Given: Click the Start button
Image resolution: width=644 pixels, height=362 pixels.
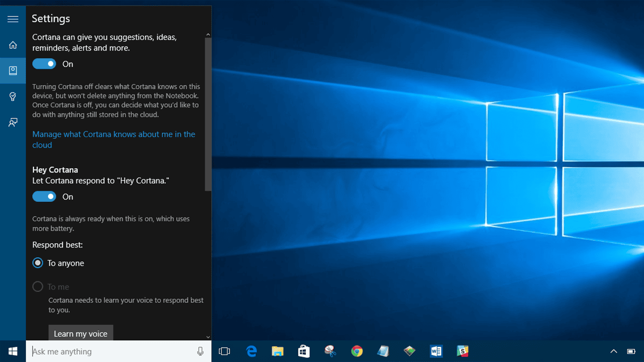Looking at the screenshot, I should [12, 351].
